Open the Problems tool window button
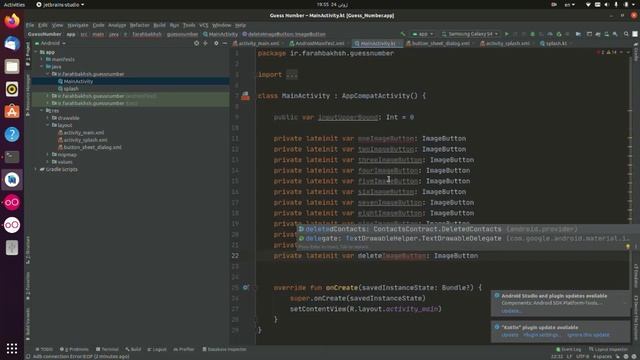This screenshot has height=360, width=640. [x=74, y=349]
